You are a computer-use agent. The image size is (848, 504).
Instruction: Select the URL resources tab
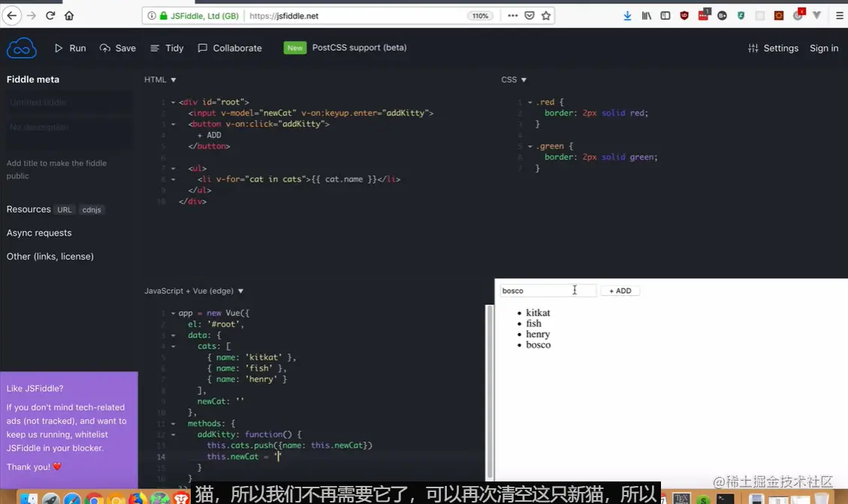[x=65, y=210]
